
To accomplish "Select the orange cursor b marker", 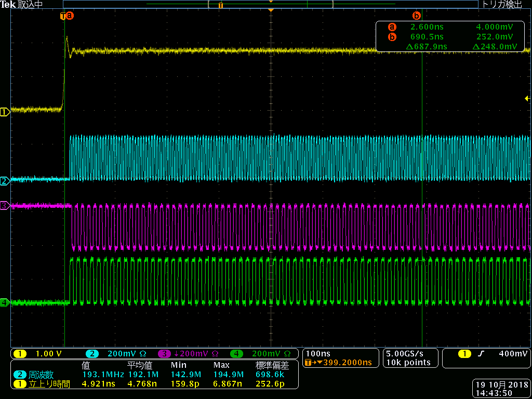I will click(416, 16).
